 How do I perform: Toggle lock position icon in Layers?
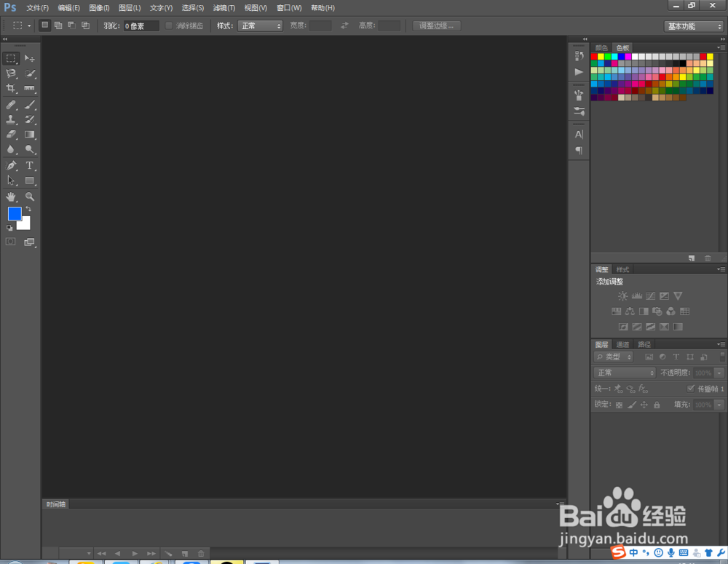pos(644,405)
